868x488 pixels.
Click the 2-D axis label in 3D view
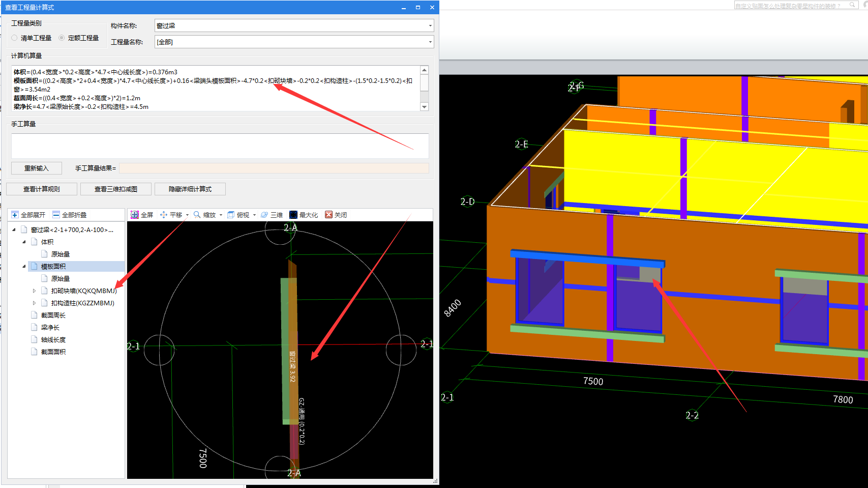tap(468, 202)
